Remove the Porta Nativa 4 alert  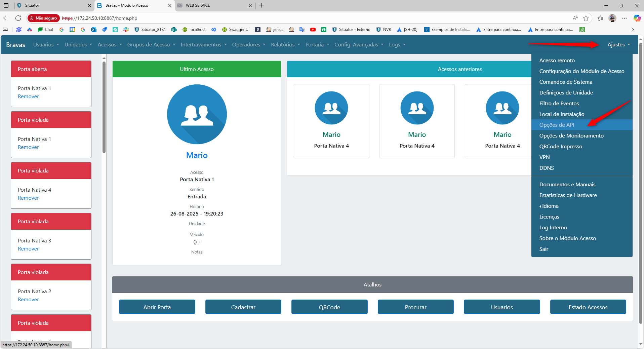28,198
